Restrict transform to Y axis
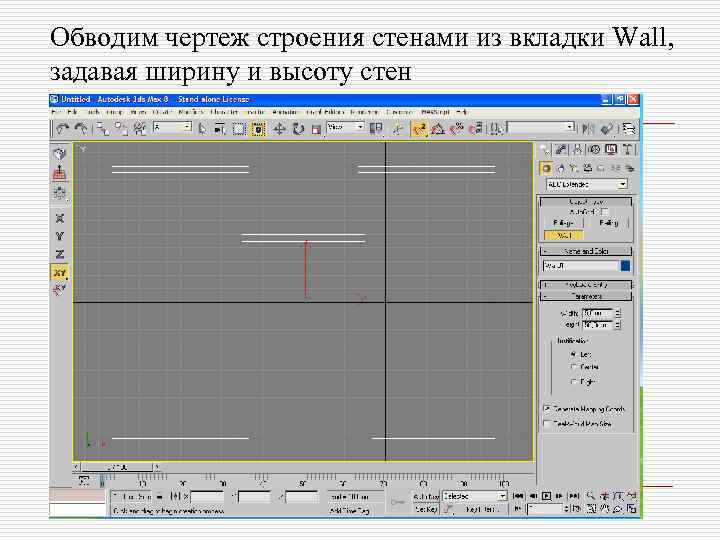 click(60, 236)
